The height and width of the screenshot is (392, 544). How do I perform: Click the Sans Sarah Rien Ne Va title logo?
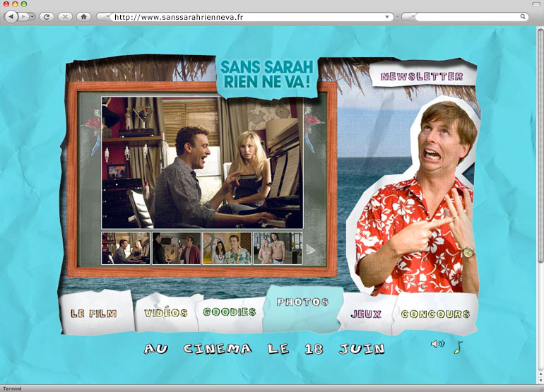[x=267, y=74]
